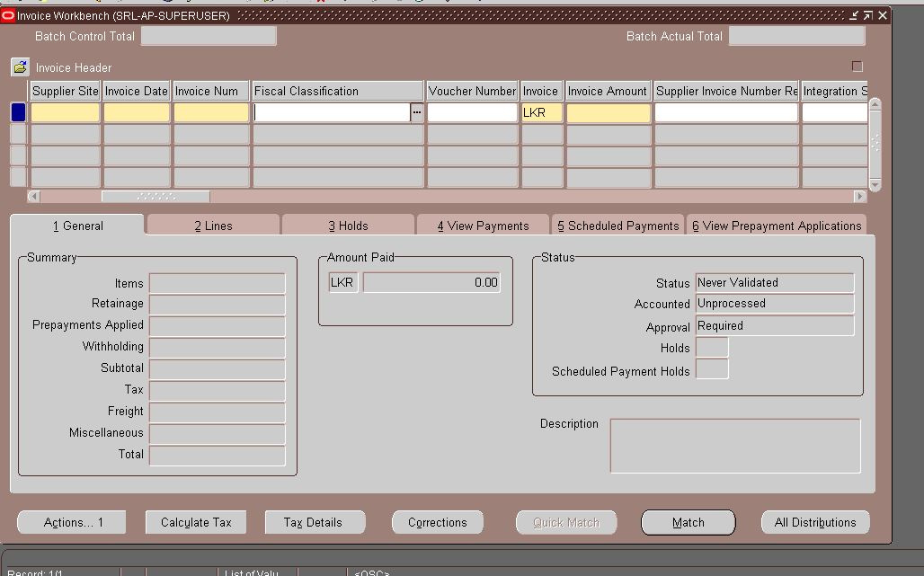This screenshot has width=924, height=576.
Task: Click vertical scrollbar up arrow of invoice grid
Action: coord(875,104)
